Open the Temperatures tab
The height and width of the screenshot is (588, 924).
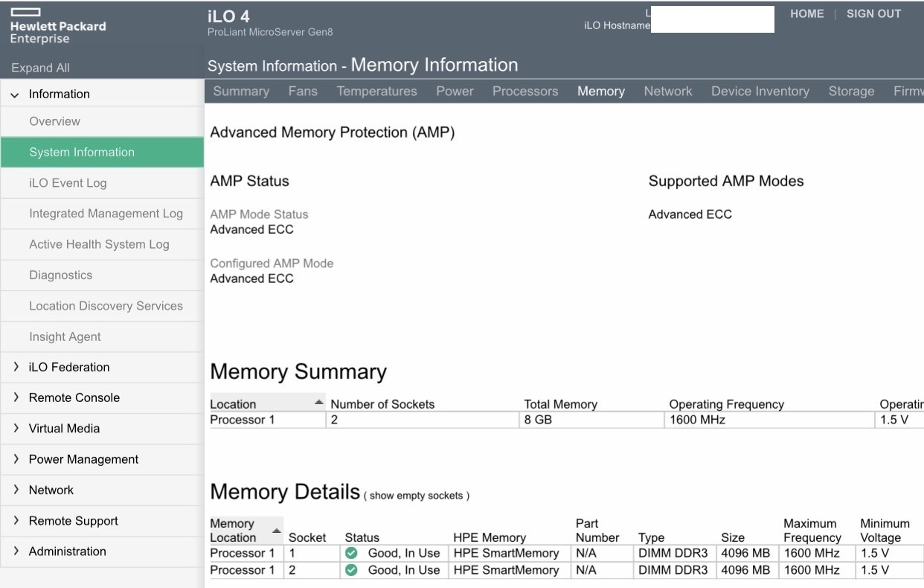(x=376, y=92)
